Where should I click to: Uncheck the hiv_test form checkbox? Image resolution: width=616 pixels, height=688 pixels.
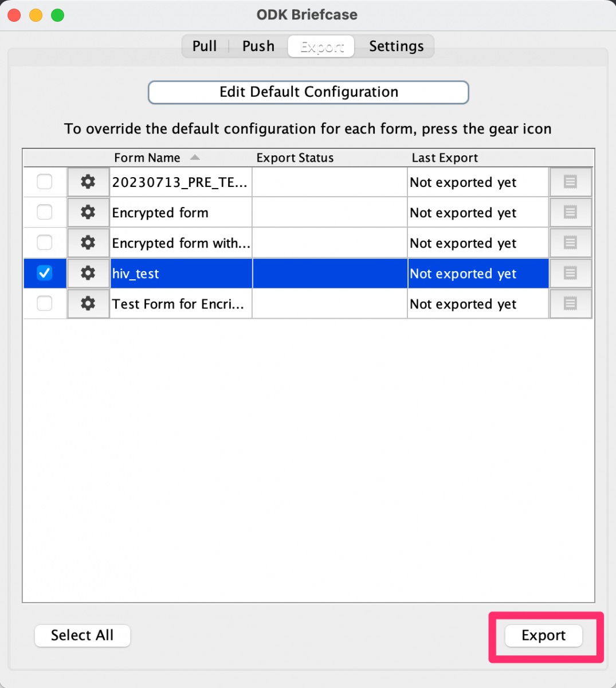(44, 273)
